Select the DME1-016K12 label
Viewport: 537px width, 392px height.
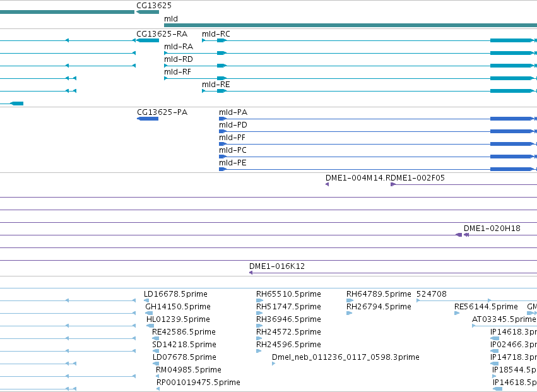[277, 266]
